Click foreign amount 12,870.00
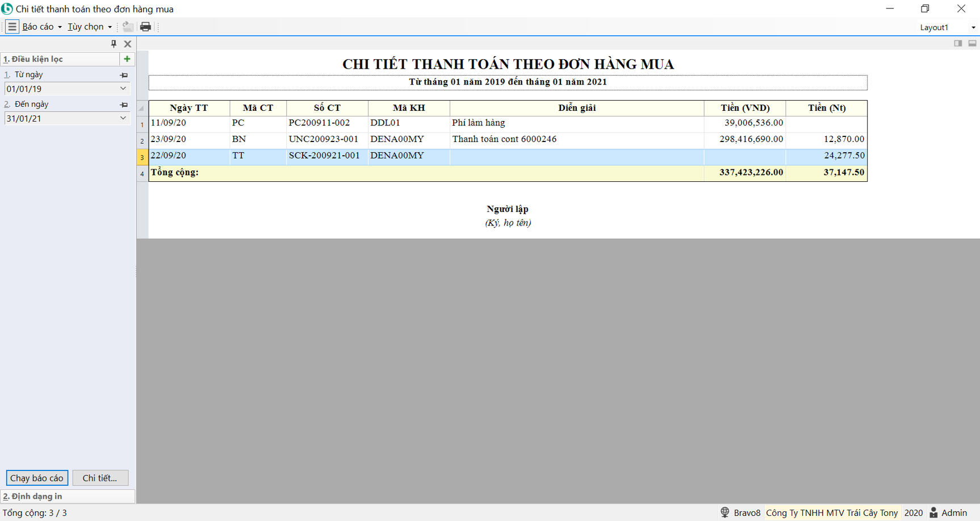This screenshot has height=521, width=980. pos(827,140)
